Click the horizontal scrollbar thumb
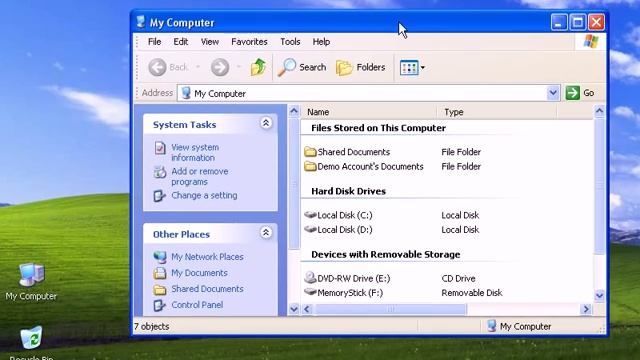 390,309
